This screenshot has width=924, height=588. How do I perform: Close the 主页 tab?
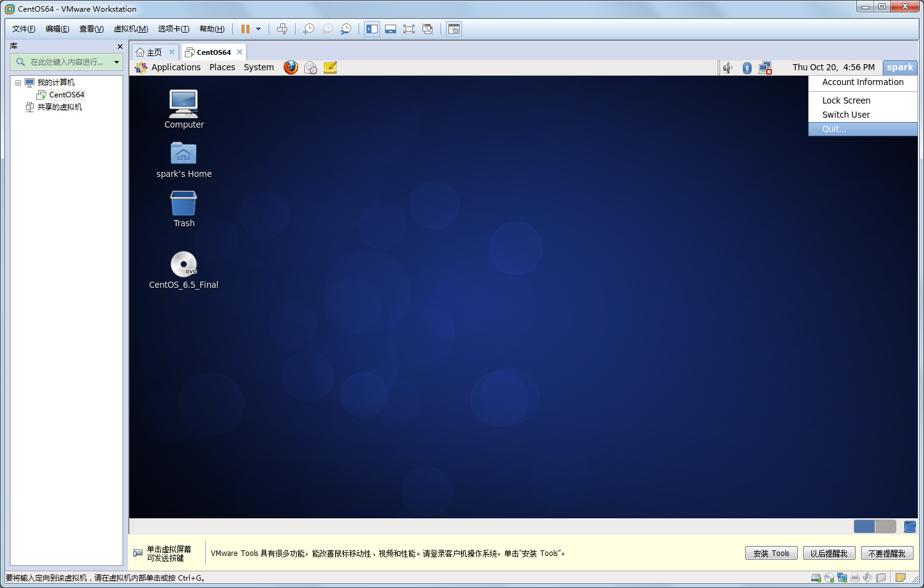[x=172, y=52]
